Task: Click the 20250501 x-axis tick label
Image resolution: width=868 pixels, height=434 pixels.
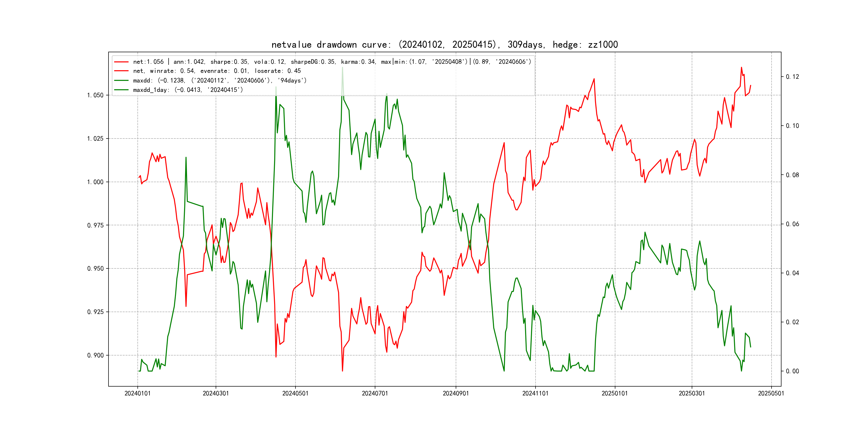Action: tap(771, 394)
